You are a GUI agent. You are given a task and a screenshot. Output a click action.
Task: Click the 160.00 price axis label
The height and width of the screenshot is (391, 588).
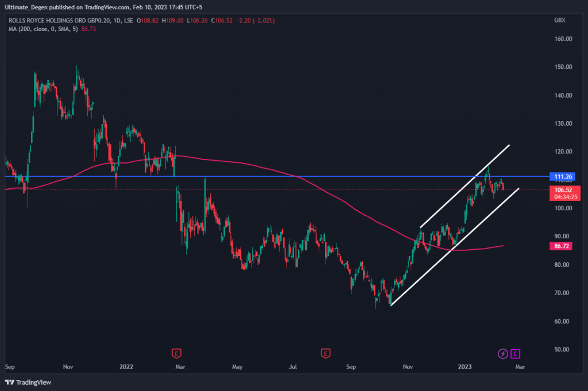coord(563,38)
